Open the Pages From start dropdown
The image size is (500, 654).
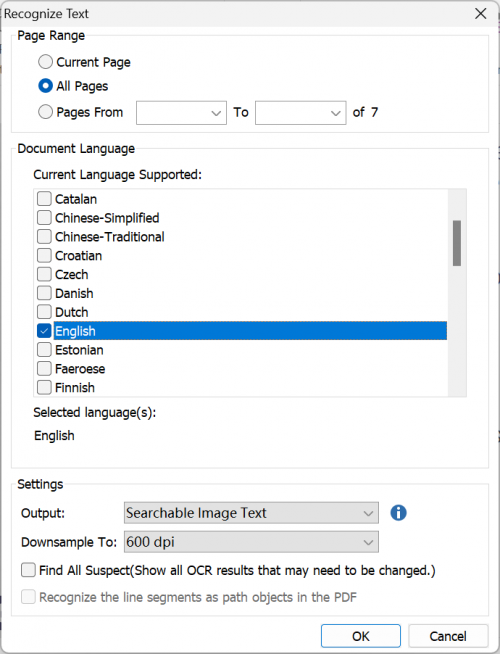181,113
